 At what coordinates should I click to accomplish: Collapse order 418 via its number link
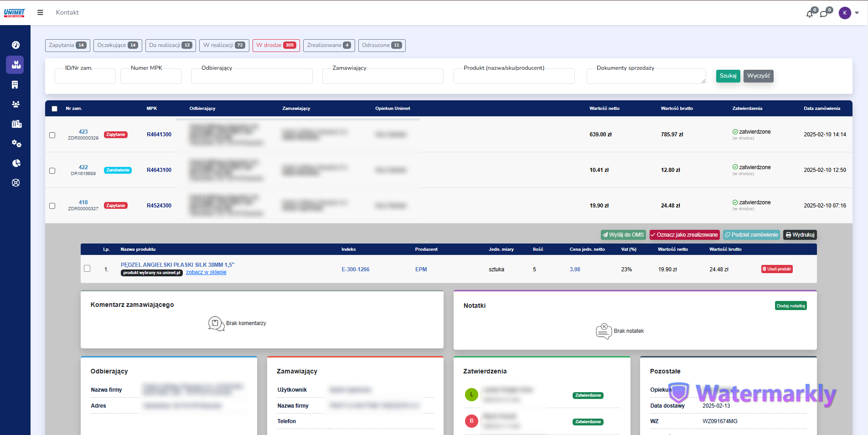[x=83, y=202]
